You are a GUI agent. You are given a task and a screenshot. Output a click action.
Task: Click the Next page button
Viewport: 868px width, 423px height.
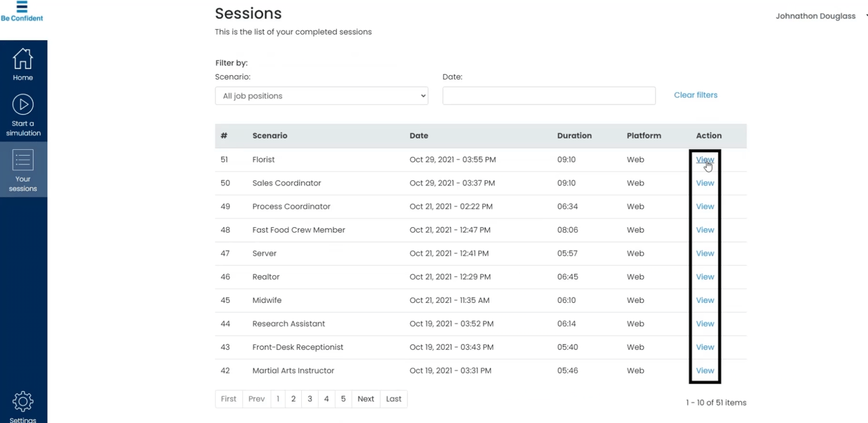[365, 399]
